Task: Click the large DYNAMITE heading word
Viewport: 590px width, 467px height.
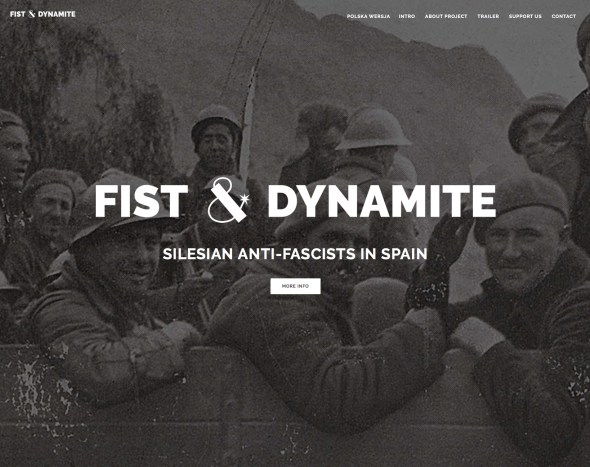Action: 382,201
